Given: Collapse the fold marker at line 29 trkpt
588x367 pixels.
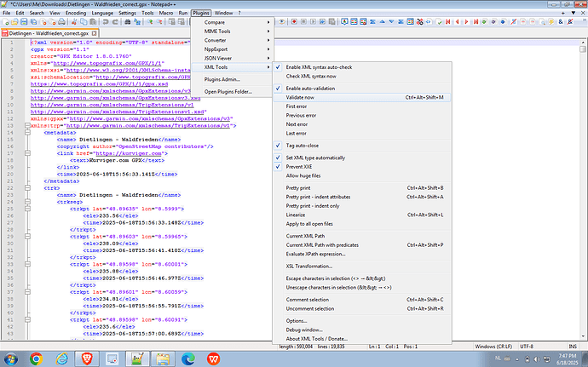Looking at the screenshot, I should pyautogui.click(x=28, y=237).
